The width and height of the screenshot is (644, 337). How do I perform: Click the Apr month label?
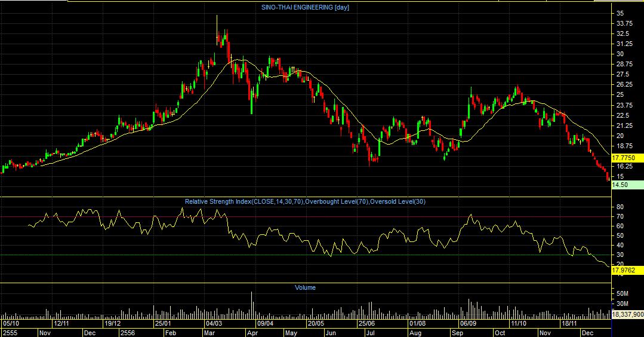[x=252, y=333]
